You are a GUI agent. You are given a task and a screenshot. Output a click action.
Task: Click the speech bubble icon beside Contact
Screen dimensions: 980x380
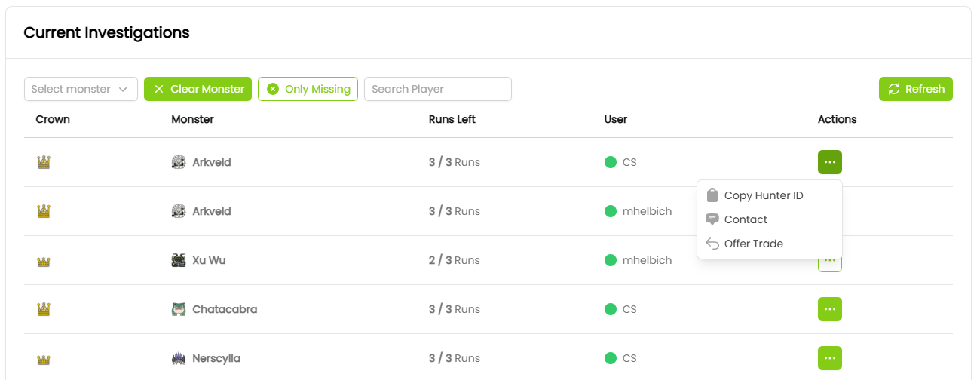click(712, 219)
